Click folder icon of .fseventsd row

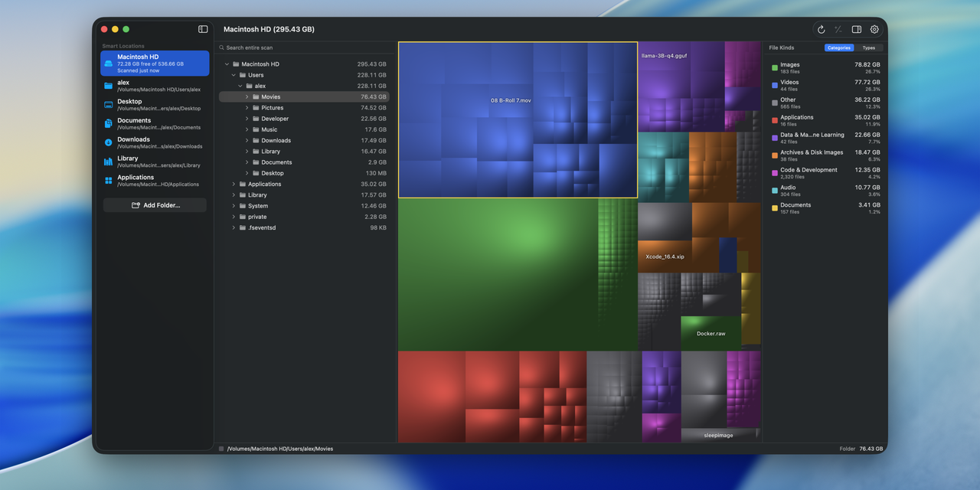coord(243,227)
